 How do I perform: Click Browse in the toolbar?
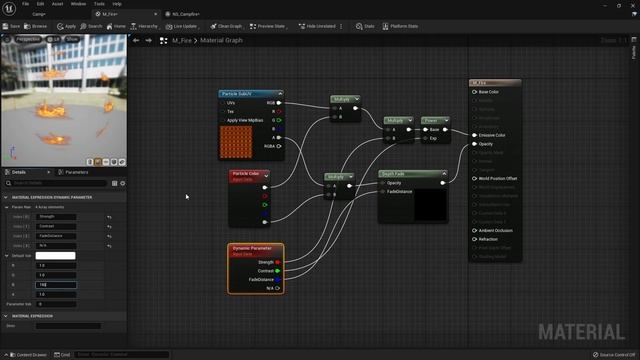[36, 26]
